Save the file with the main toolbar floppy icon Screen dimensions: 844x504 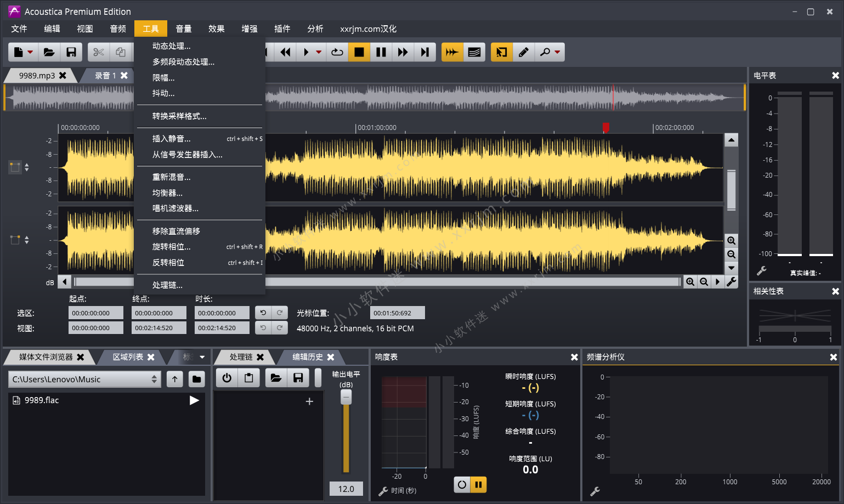[x=71, y=52]
